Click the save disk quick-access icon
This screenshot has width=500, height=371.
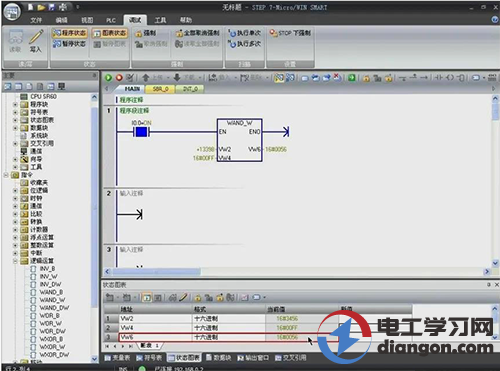(x=52, y=7)
